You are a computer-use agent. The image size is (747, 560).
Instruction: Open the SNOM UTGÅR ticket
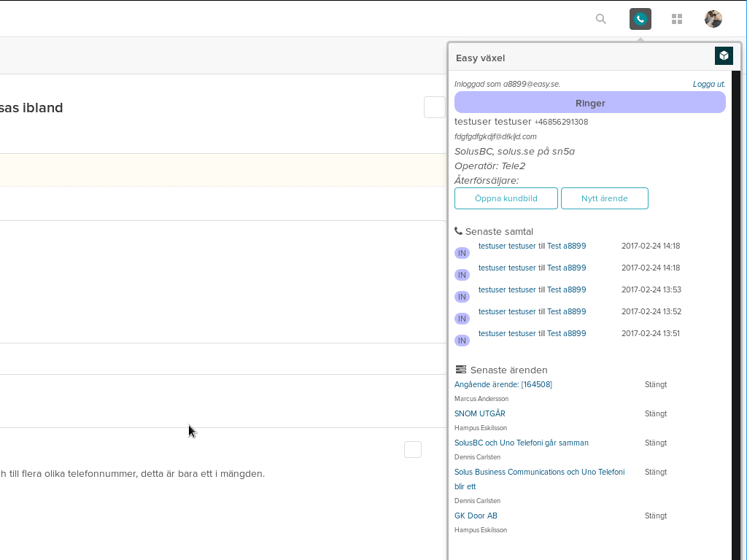pyautogui.click(x=479, y=413)
